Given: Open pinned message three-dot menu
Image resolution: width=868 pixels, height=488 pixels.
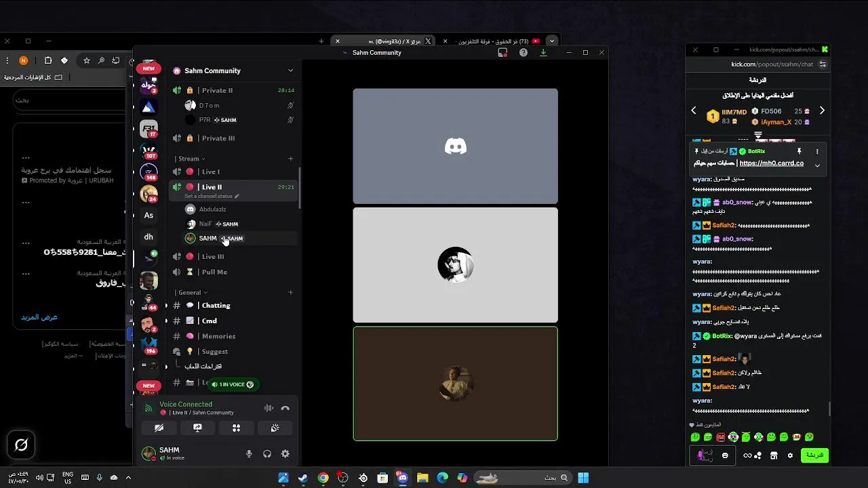Looking at the screenshot, I should (817, 151).
